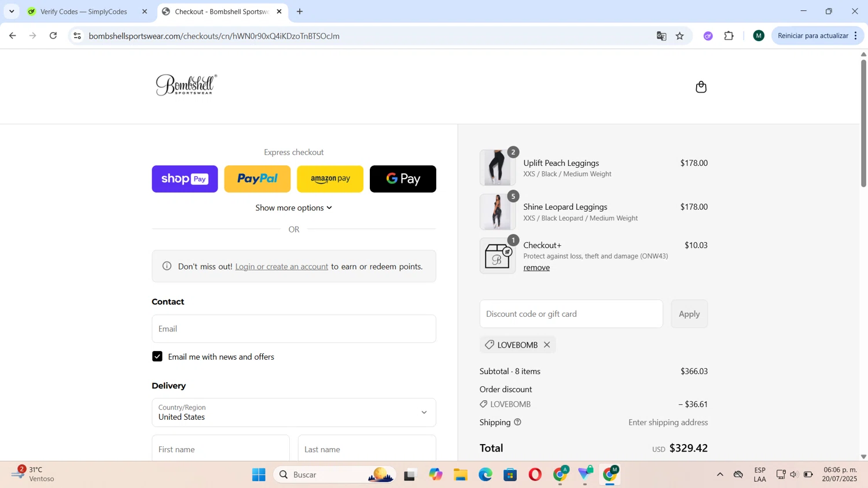Click the $329.42 total amount

click(x=689, y=448)
